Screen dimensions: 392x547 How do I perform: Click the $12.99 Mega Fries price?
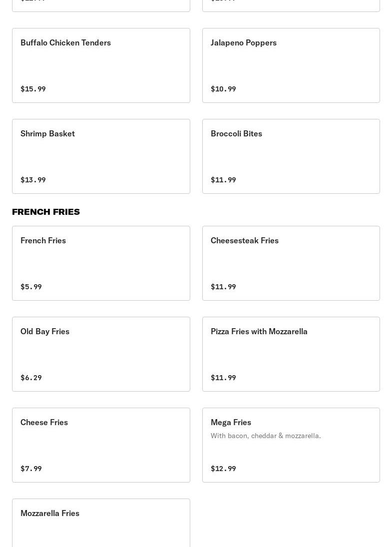223,469
